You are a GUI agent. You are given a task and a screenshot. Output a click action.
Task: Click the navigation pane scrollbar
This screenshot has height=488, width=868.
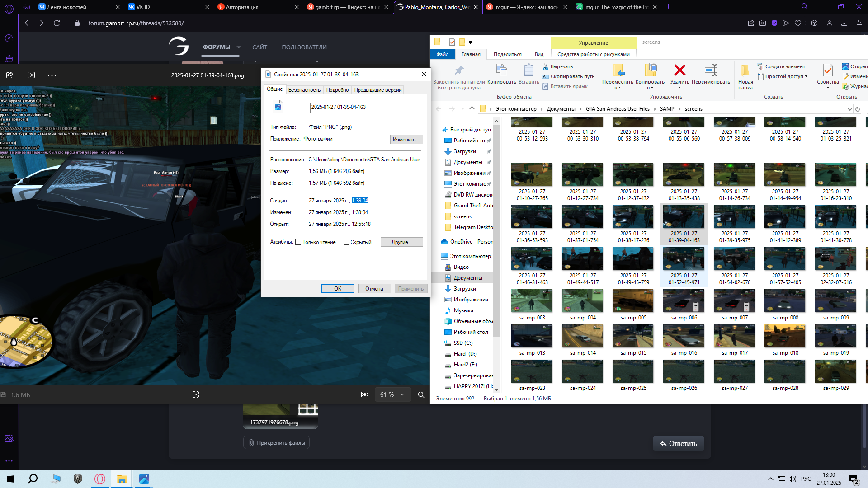click(496, 230)
